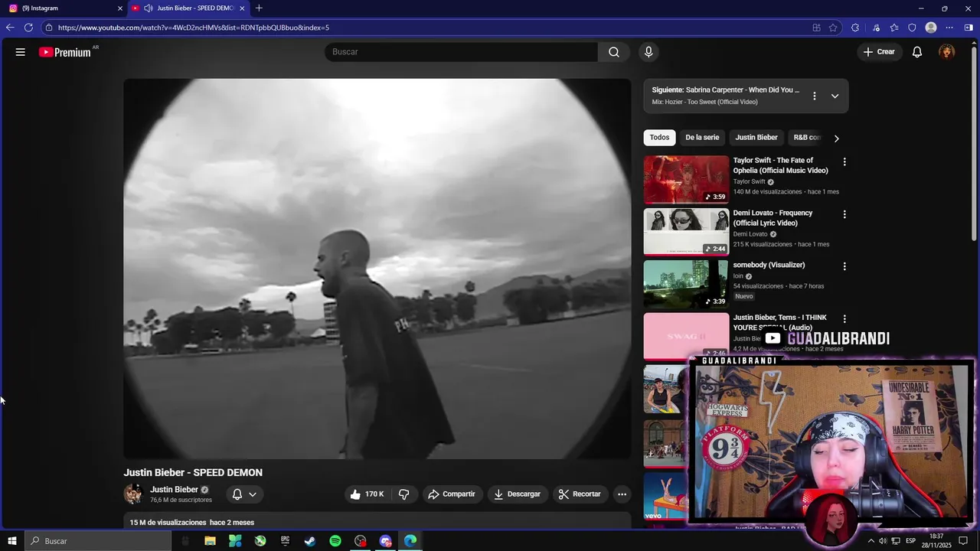The height and width of the screenshot is (551, 980).
Task: Open options for somebody (Visualizer) video
Action: 844,266
